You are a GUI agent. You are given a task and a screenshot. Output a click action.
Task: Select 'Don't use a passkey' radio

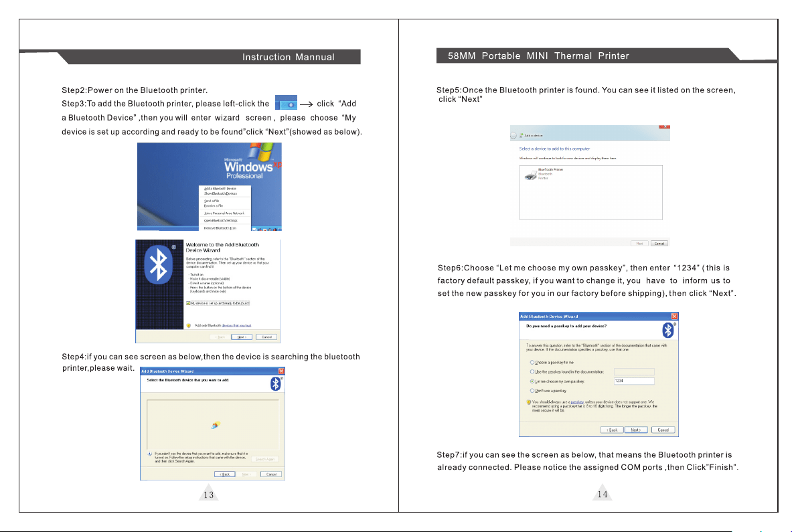click(532, 391)
